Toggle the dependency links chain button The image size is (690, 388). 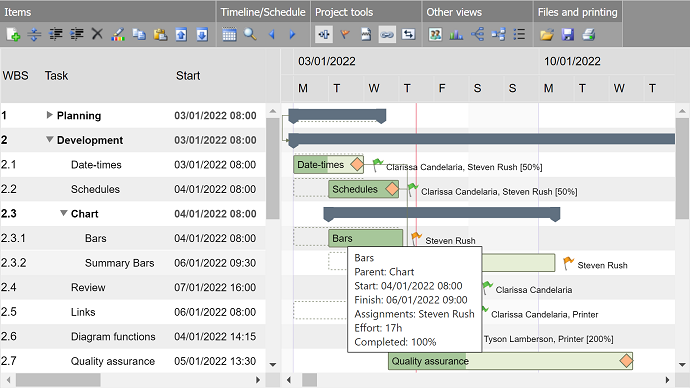pos(387,34)
